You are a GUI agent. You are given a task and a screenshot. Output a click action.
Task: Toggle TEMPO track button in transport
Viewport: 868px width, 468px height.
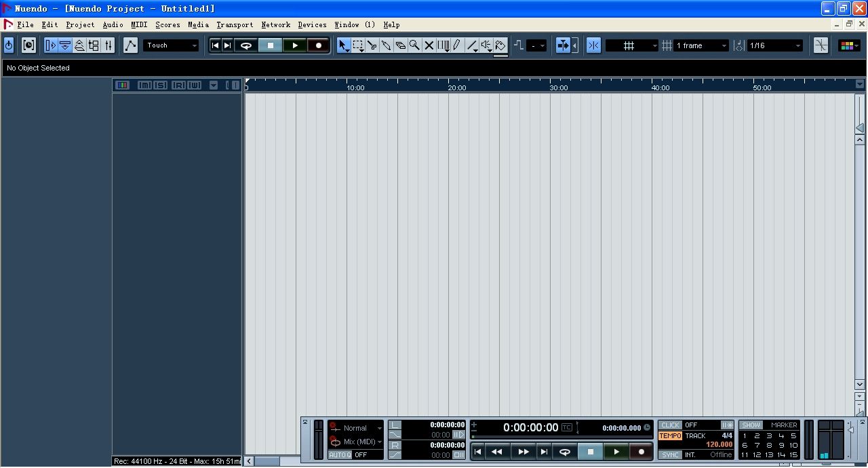coord(670,436)
